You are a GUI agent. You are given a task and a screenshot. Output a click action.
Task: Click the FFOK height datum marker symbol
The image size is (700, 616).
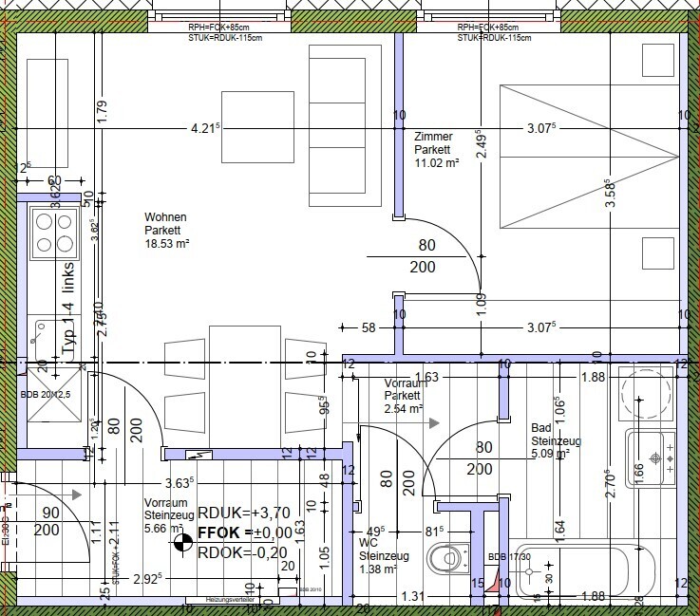pos(182,542)
